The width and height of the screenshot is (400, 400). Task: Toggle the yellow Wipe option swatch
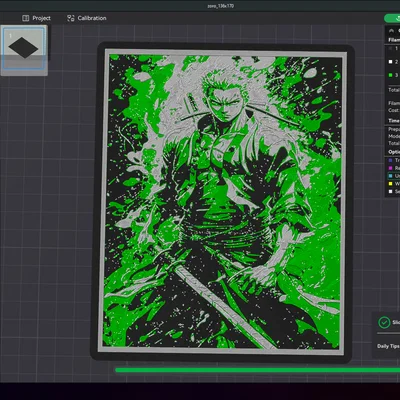[x=390, y=184]
